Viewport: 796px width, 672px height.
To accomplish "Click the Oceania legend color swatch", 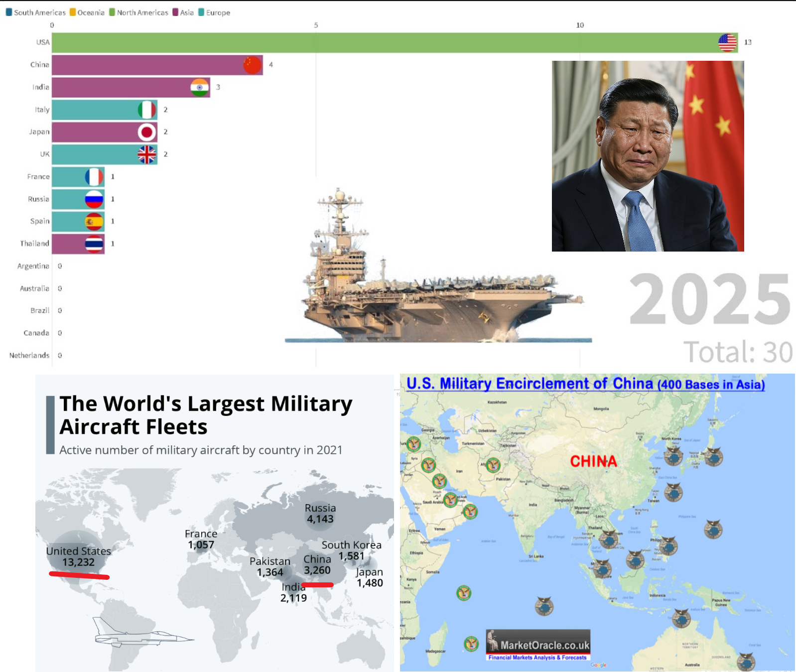I will (73, 12).
